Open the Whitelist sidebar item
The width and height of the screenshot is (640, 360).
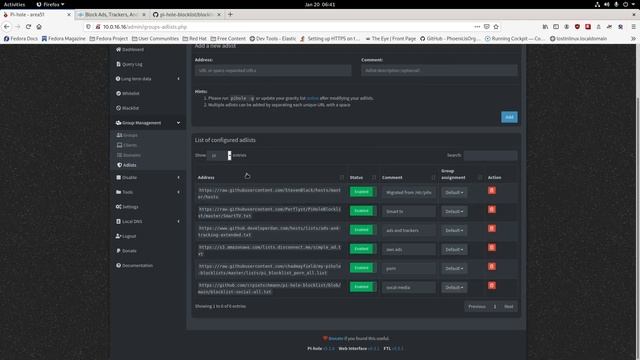[x=127, y=93]
